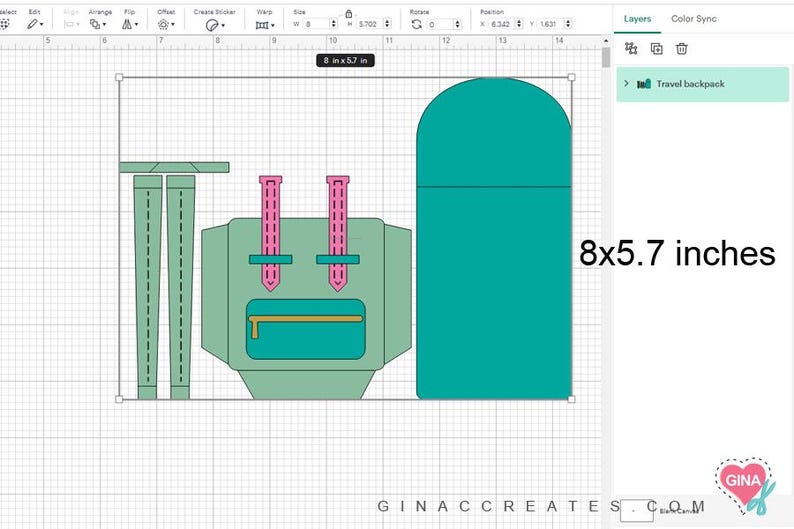Open the Select tool in toolbar
The height and width of the screenshot is (529, 794).
(x=5, y=23)
